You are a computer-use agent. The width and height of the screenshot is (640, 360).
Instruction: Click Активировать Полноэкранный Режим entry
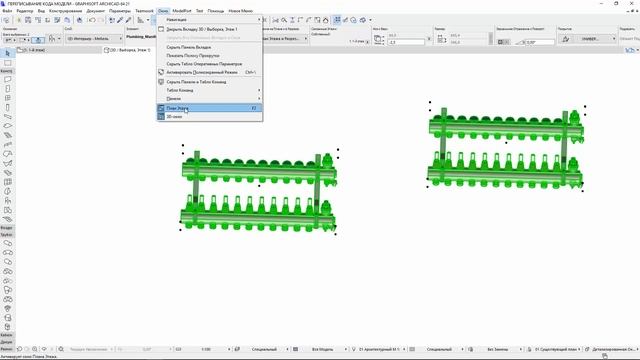[209, 72]
